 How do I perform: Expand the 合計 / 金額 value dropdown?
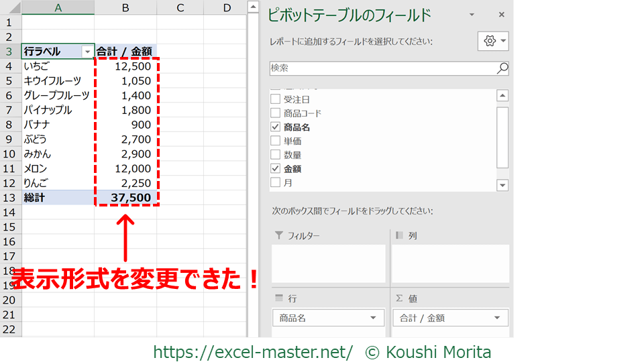click(x=497, y=318)
